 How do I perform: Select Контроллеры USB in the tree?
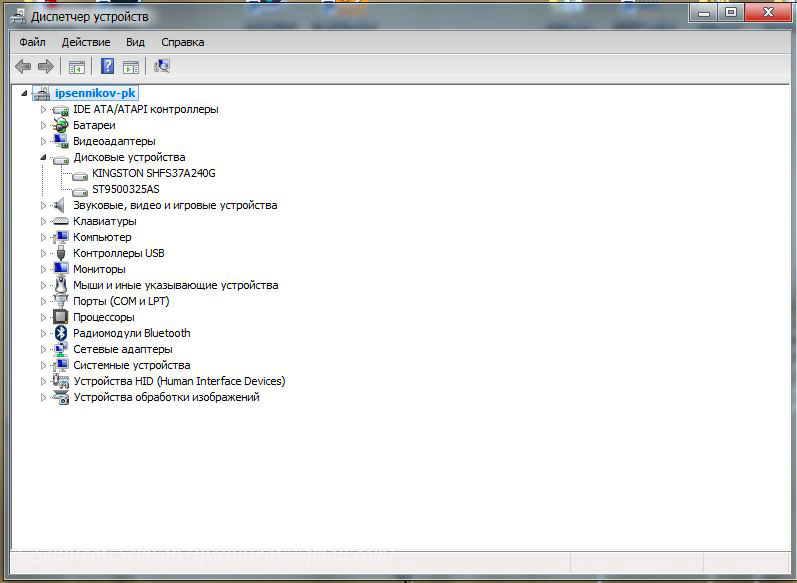pos(118,253)
